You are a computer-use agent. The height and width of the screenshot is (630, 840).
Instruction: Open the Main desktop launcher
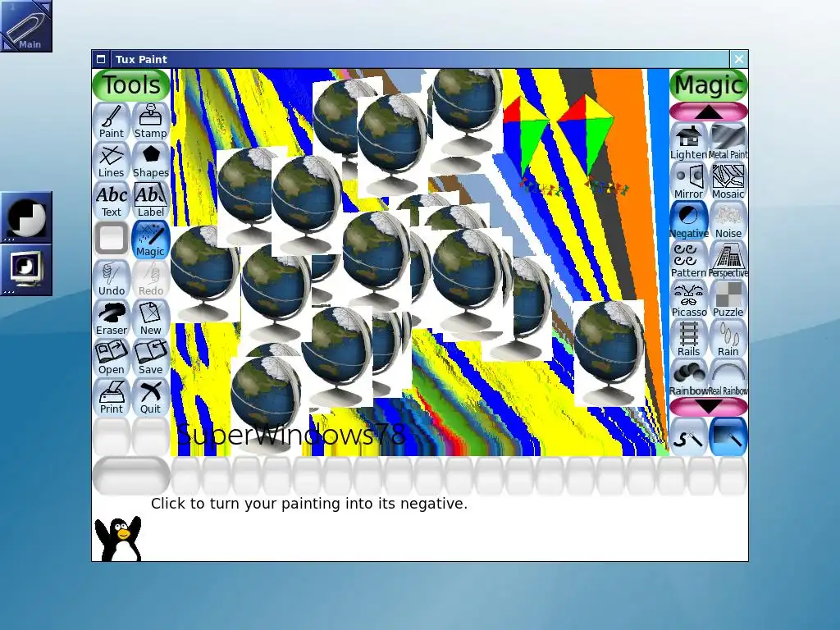point(25,25)
